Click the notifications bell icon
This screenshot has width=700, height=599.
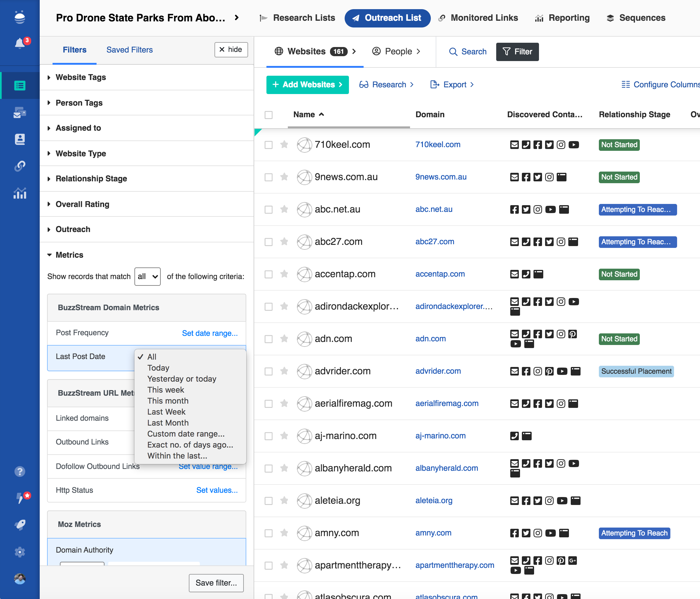coord(20,43)
